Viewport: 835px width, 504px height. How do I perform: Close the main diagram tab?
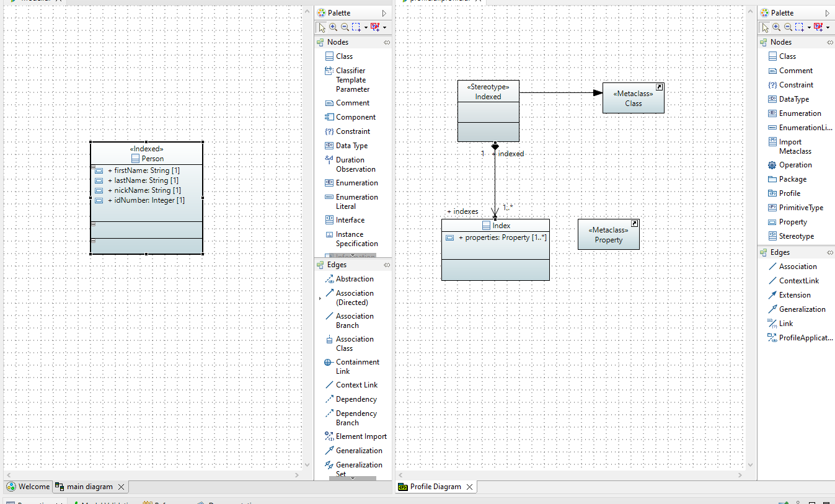(121, 487)
